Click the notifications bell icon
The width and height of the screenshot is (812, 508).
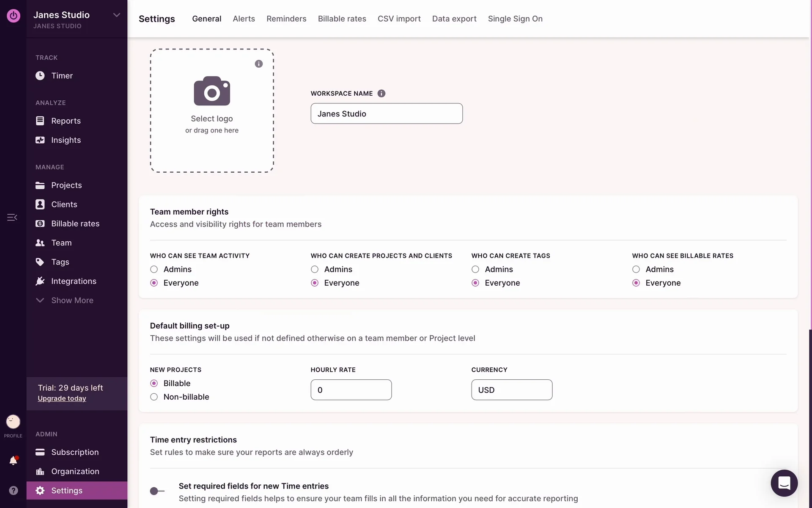click(x=13, y=461)
